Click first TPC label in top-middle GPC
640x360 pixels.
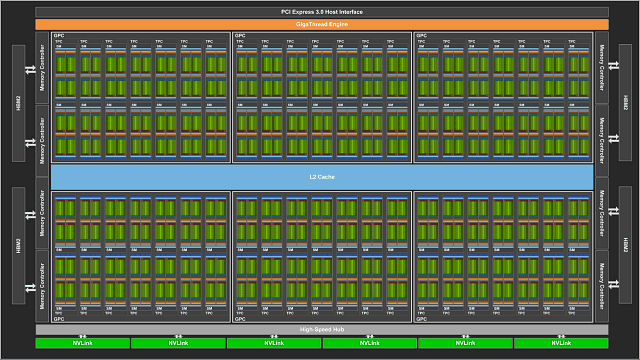(240, 42)
